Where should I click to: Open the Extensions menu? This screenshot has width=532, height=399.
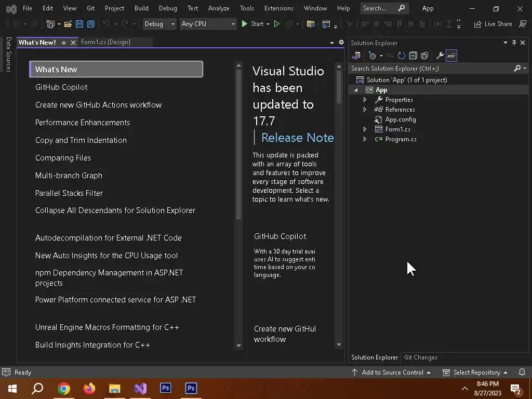(279, 8)
